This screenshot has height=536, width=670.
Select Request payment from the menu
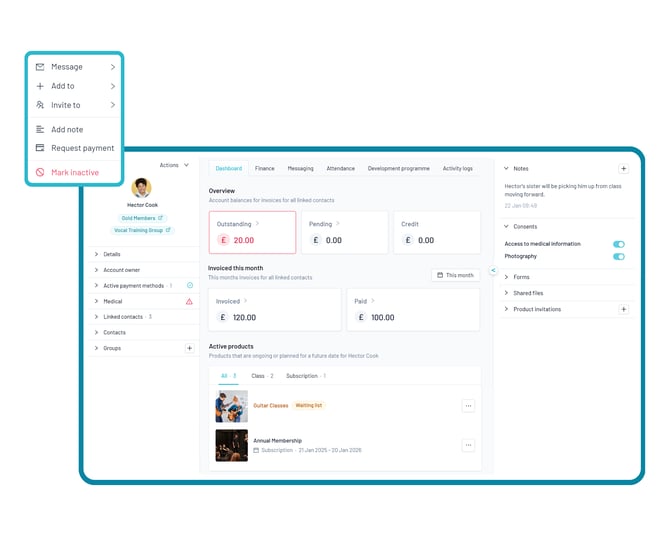[82, 148]
